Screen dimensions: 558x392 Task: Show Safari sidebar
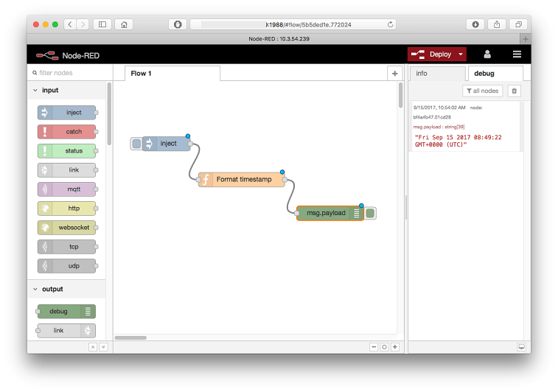[x=102, y=24]
